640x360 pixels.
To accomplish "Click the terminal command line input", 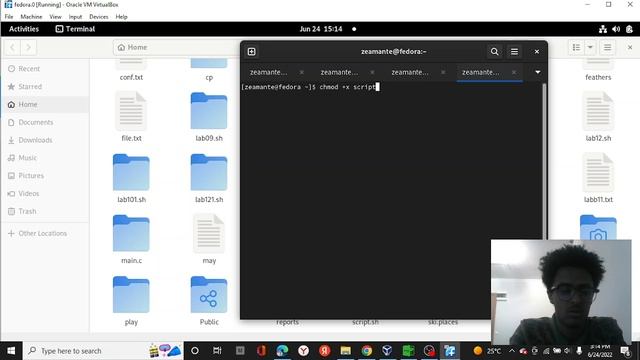I will coord(311,87).
